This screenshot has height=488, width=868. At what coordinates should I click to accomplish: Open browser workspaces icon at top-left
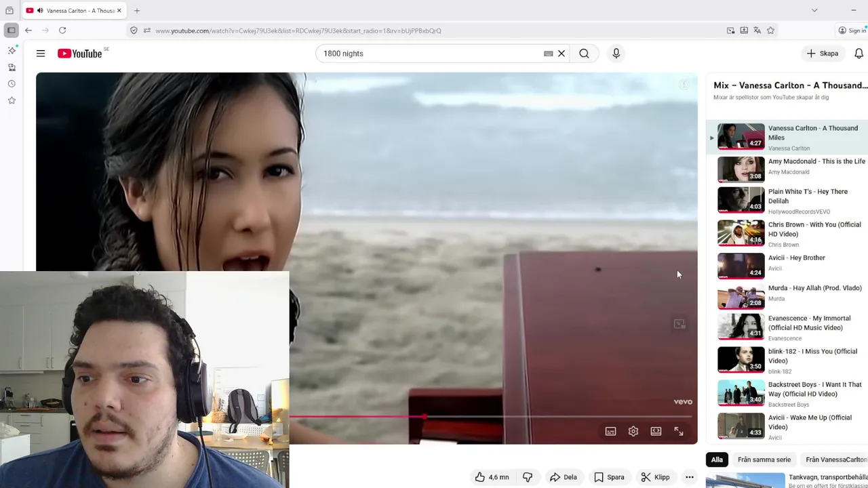click(x=9, y=11)
